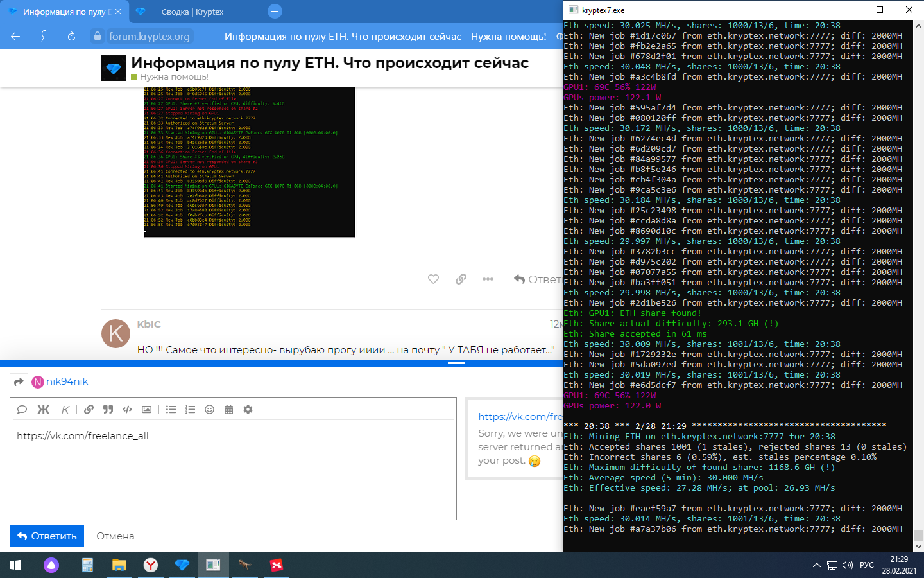The height and width of the screenshot is (578, 924).
Task: Open the red X app in taskbar
Action: click(276, 565)
